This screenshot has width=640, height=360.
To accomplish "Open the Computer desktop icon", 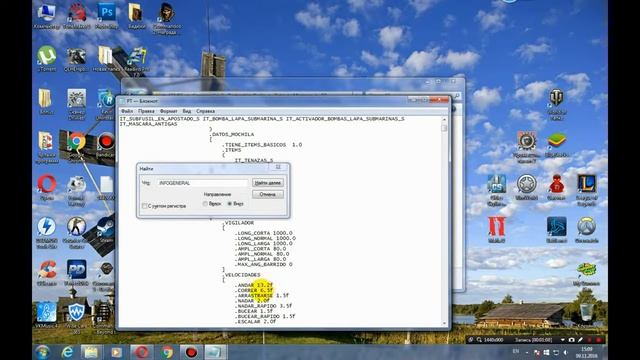I will coord(46,15).
